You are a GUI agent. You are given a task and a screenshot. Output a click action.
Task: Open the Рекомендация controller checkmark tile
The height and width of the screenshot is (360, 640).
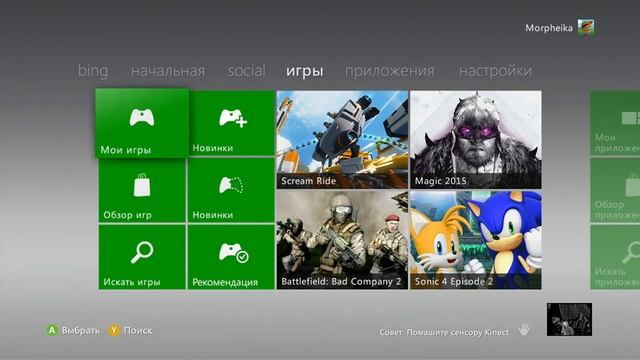click(231, 258)
